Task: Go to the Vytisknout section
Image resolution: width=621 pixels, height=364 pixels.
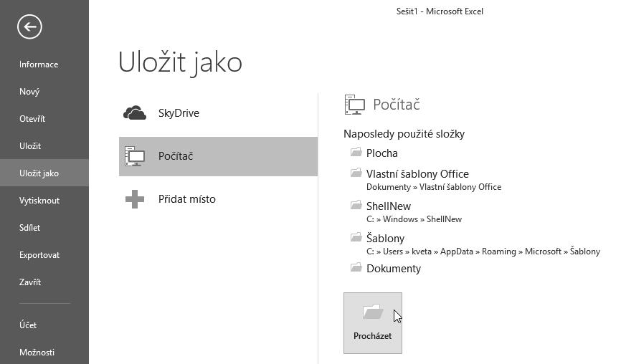Action: tap(39, 201)
